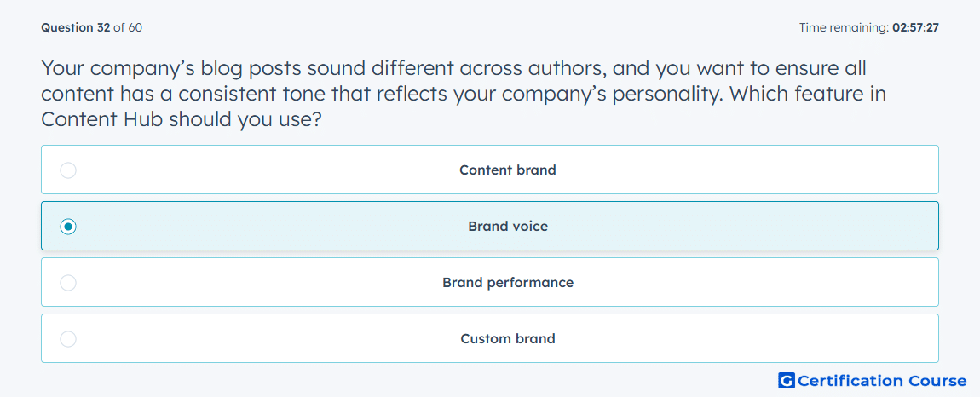Click the 'Content brand' answer label

(x=508, y=170)
